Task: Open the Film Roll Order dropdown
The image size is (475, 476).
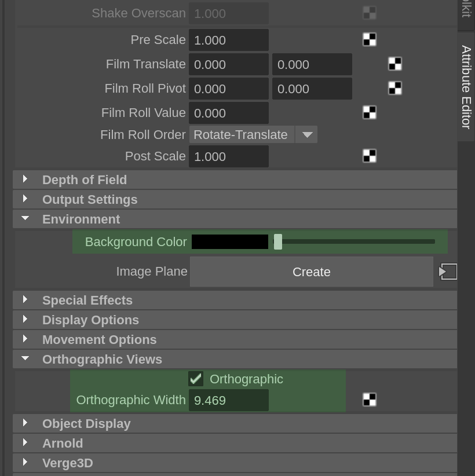Action: tap(253, 134)
